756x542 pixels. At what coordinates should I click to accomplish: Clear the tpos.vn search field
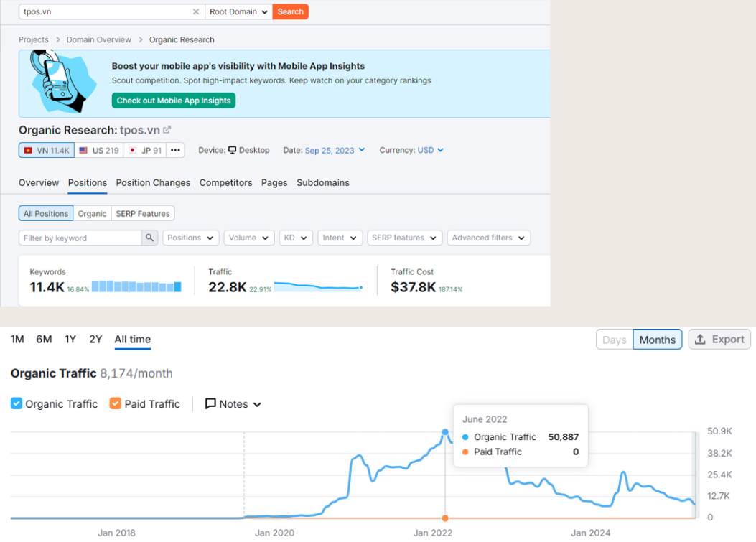tap(196, 11)
